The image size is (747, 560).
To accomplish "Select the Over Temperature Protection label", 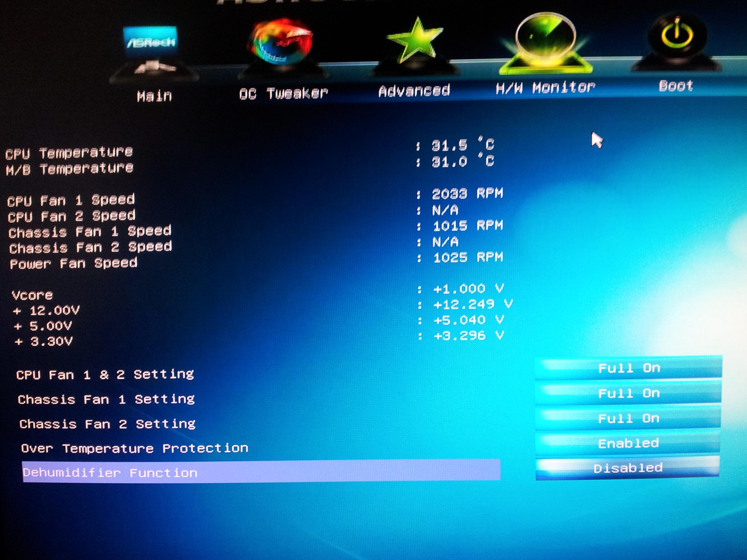I will pyautogui.click(x=134, y=448).
